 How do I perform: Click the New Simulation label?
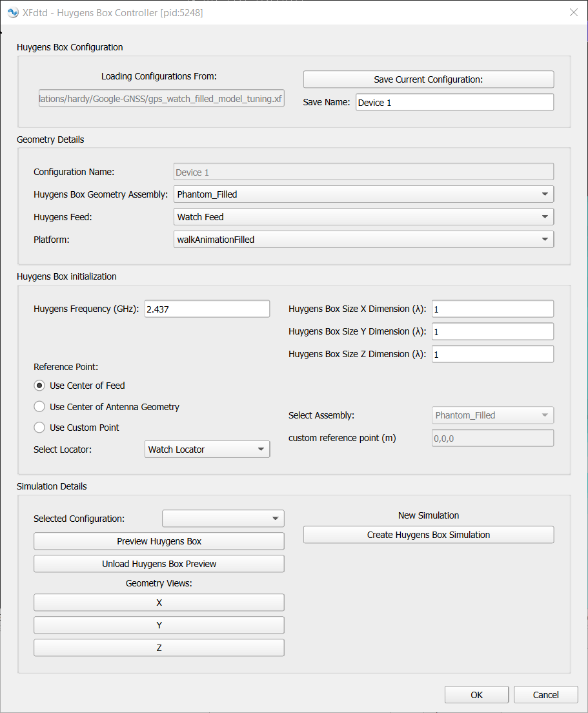(429, 515)
